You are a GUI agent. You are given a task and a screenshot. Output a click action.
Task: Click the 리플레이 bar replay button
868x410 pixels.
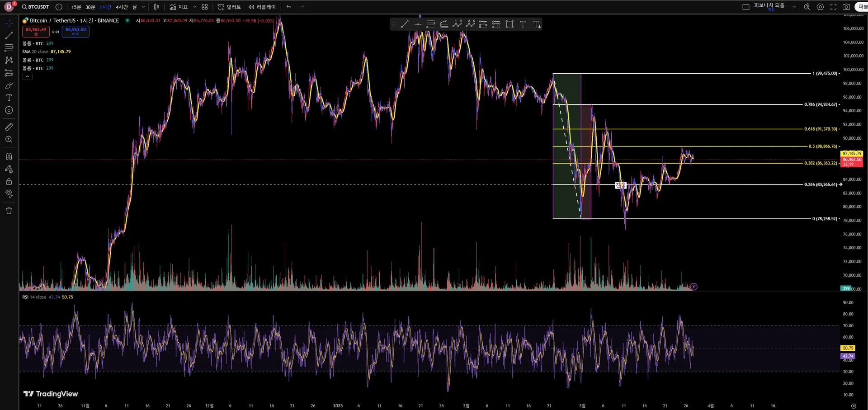coord(262,7)
